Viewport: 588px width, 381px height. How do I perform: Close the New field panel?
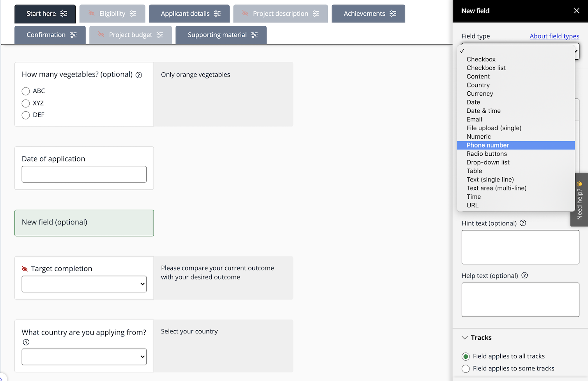(576, 11)
